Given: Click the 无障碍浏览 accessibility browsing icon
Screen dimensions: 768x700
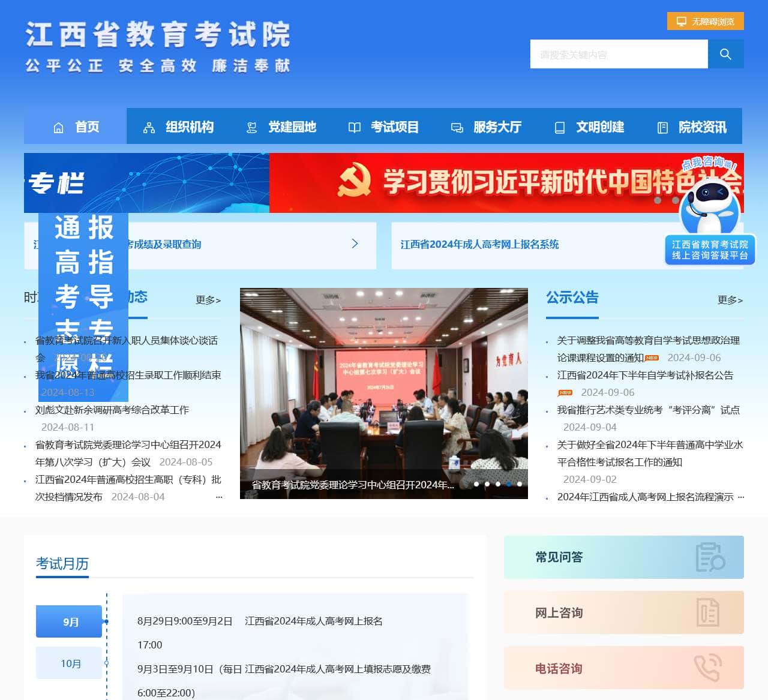Looking at the screenshot, I should click(680, 20).
